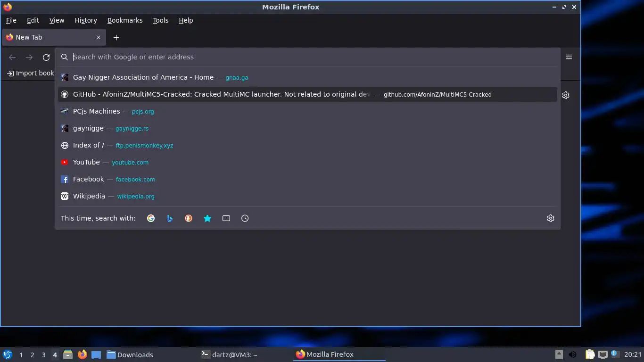The image size is (644, 362).
Task: Open a new tab with plus button
Action: (116, 37)
